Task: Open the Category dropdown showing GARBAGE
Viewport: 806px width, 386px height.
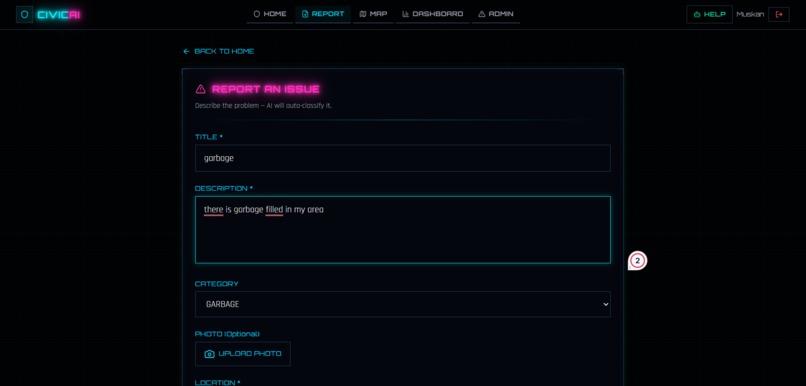Action: [402, 304]
